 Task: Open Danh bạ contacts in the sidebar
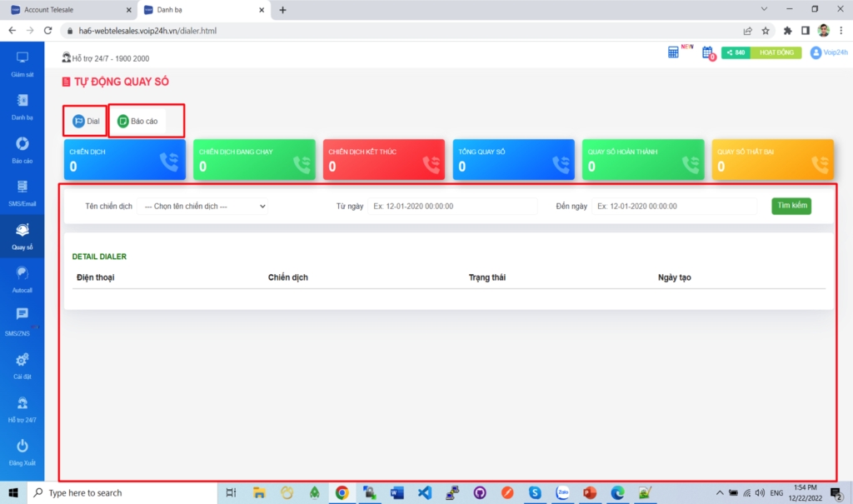tap(22, 107)
